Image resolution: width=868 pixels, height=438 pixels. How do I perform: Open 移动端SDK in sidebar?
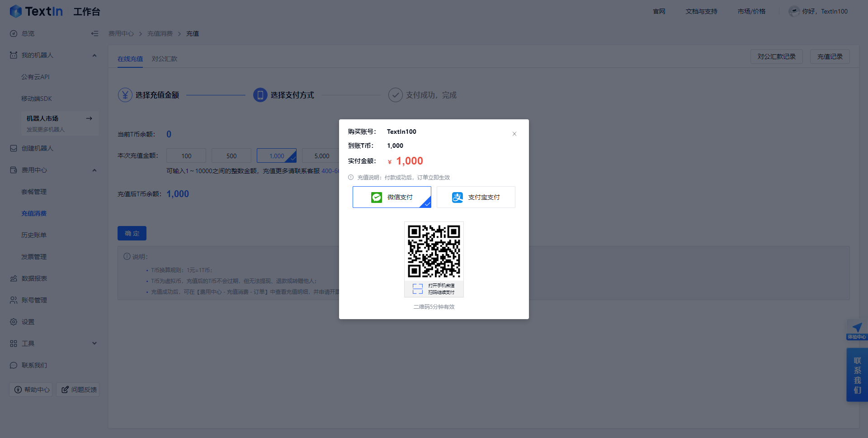37,99
